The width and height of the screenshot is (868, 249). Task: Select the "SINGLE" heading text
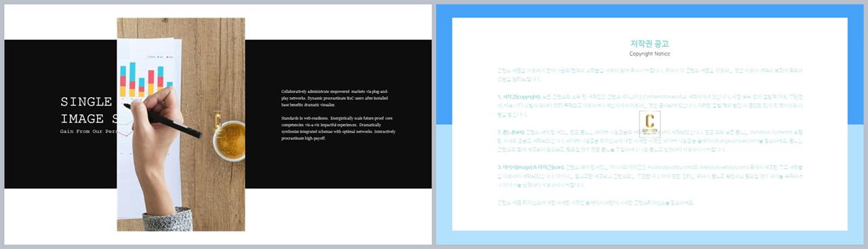[86, 102]
